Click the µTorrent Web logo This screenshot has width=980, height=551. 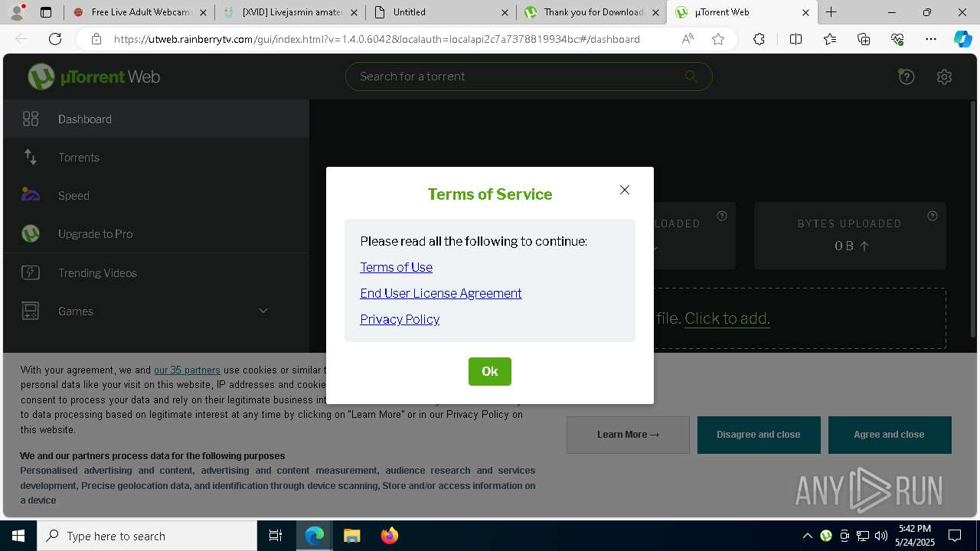93,77
